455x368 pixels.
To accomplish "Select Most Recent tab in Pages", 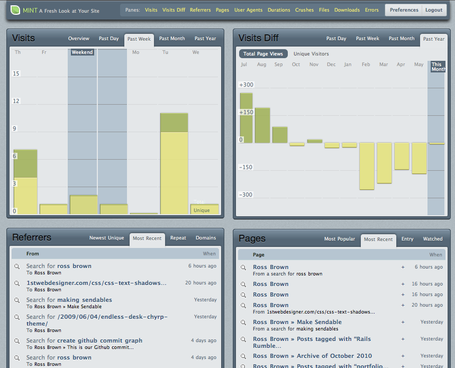I will tap(378, 239).
